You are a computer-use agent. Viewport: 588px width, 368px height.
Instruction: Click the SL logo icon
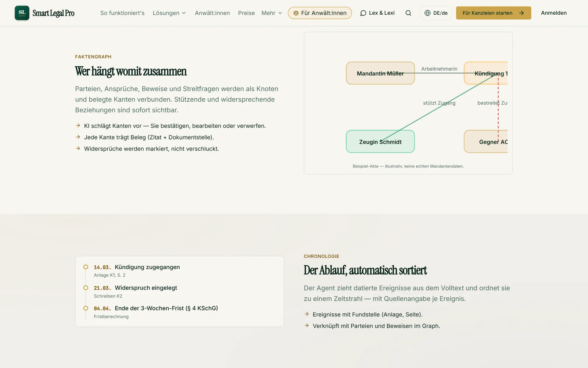[x=22, y=13]
